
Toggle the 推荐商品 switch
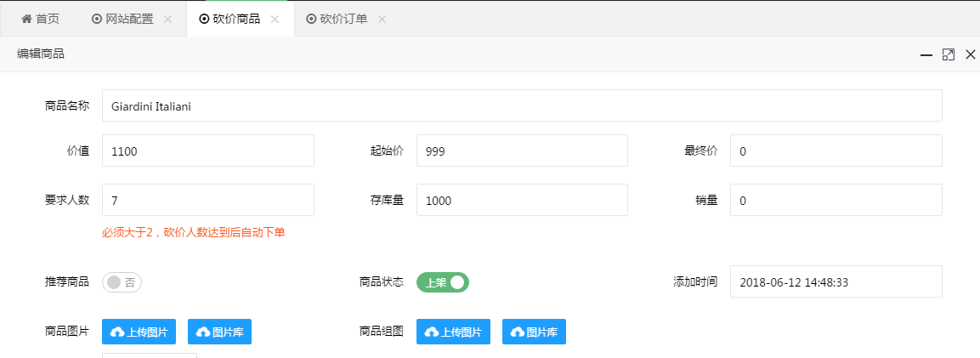click(x=122, y=282)
